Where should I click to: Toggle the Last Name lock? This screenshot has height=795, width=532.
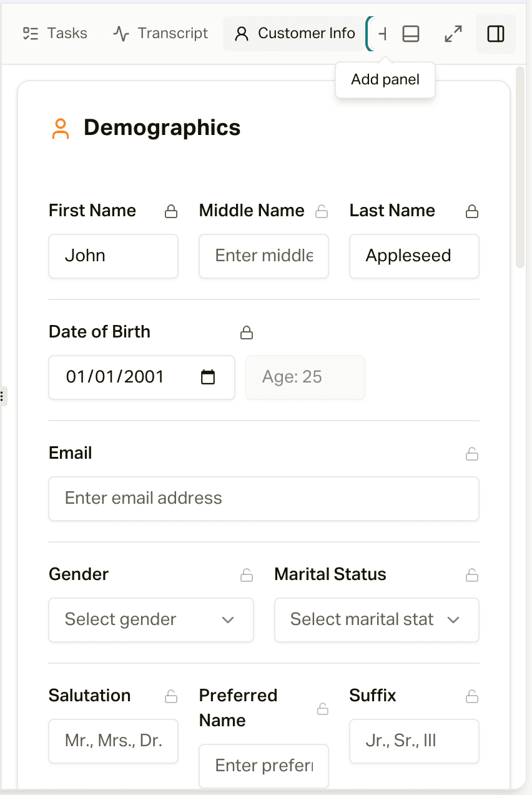pyautogui.click(x=472, y=211)
